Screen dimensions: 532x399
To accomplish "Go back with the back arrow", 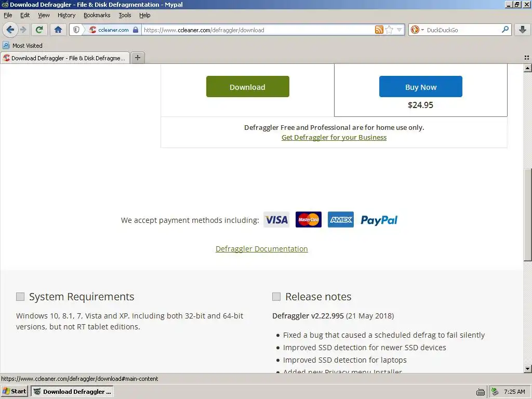I will 10,30.
